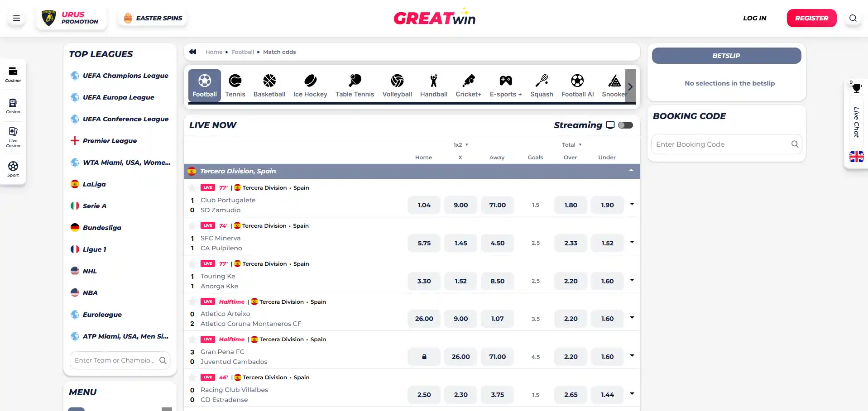The width and height of the screenshot is (868, 411).
Task: Open the Live Chat side tab
Action: (x=856, y=122)
